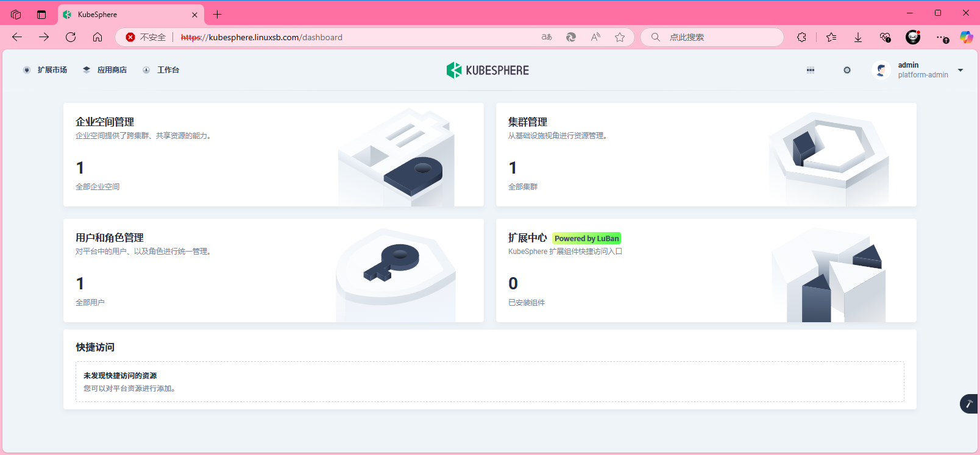Open the 工作台 workbench menu

161,70
